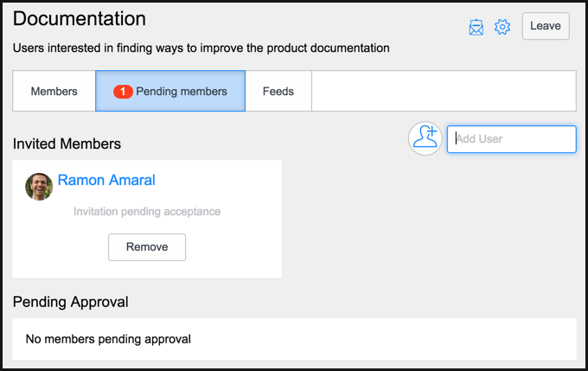Switch to the Members tab

(x=54, y=91)
